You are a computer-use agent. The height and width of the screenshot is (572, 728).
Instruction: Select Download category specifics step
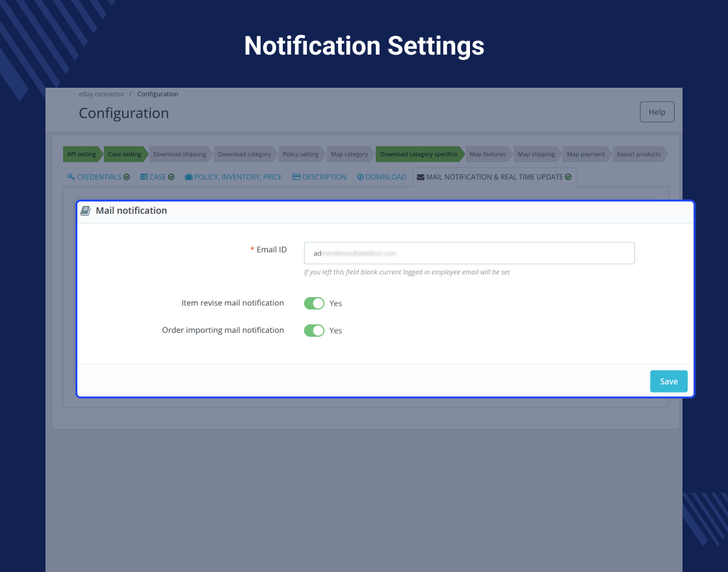[419, 154]
